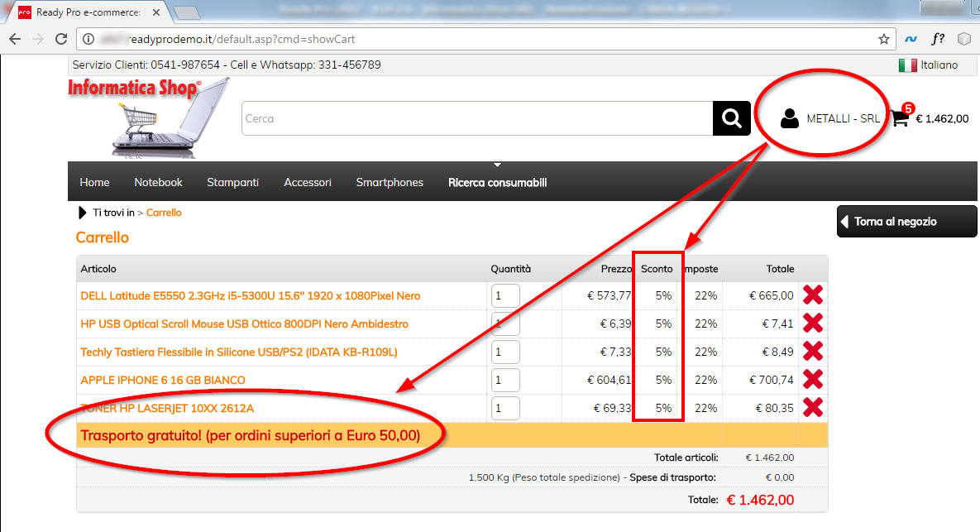980x532 pixels.
Task: Edit quantity for DELL Latitude E5550
Action: tap(505, 295)
